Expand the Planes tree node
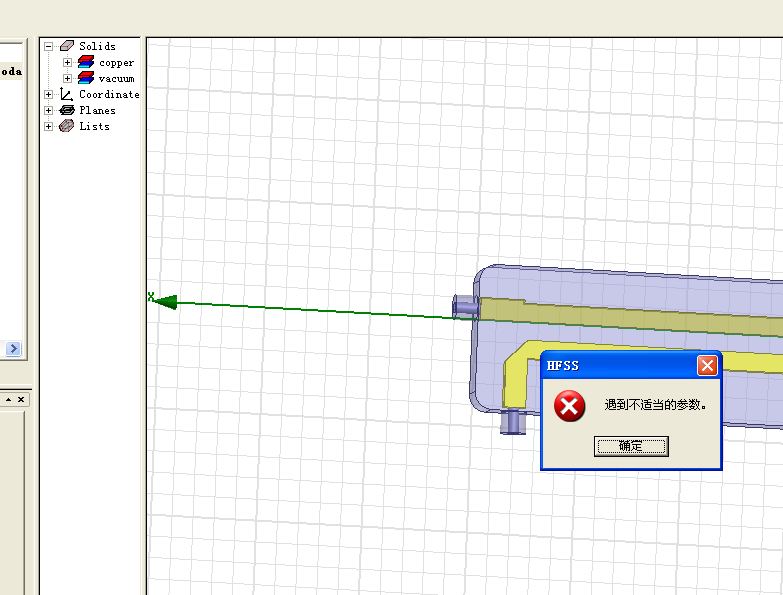Screen dimensions: 783x595 click(48, 110)
